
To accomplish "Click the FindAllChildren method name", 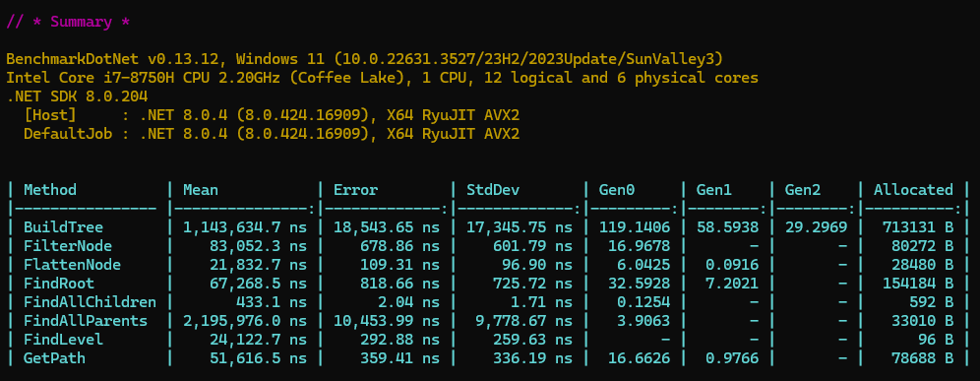I will coord(90,302).
